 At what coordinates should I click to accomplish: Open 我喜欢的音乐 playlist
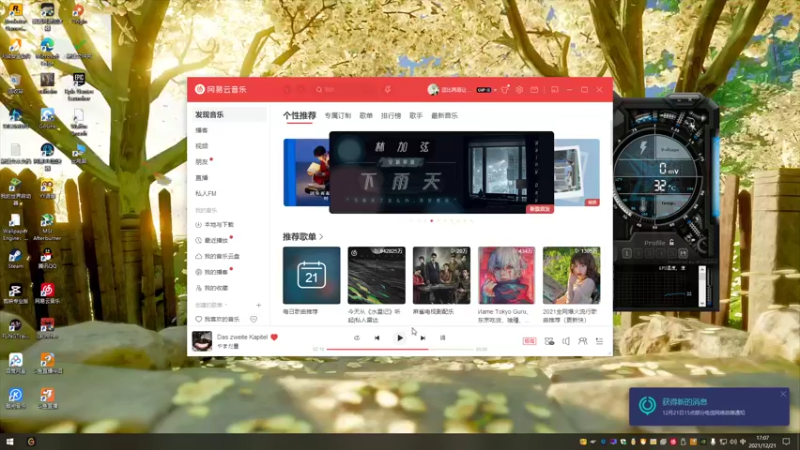[217, 319]
